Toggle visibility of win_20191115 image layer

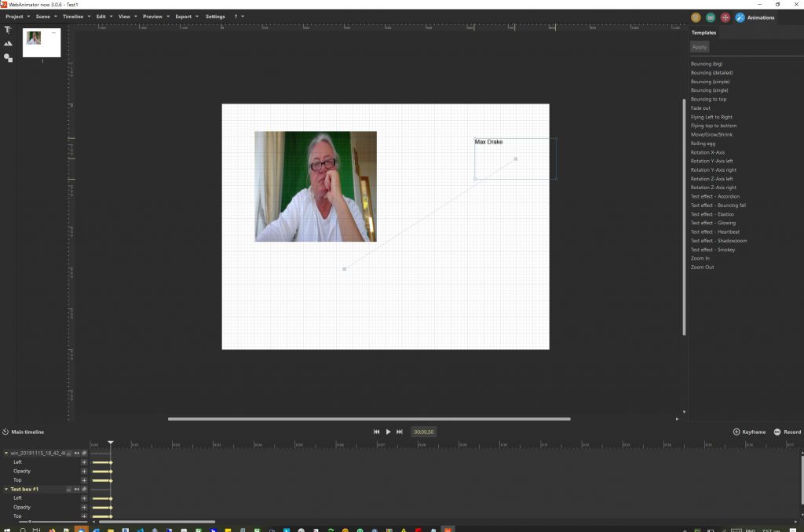77,453
